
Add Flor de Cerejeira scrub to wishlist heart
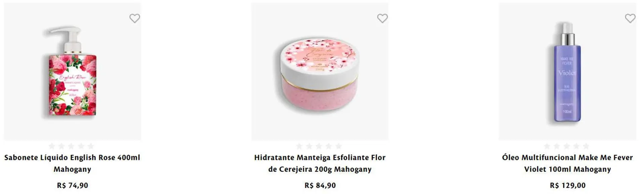point(382,18)
